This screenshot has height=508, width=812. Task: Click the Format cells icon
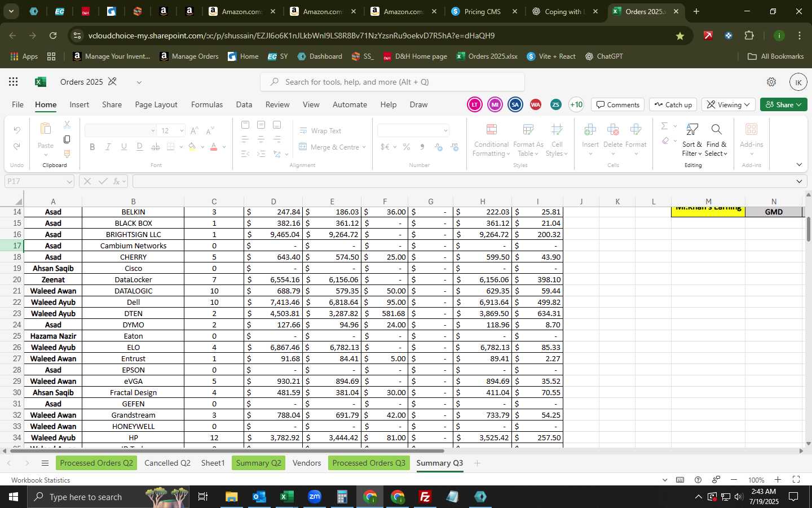tap(636, 130)
